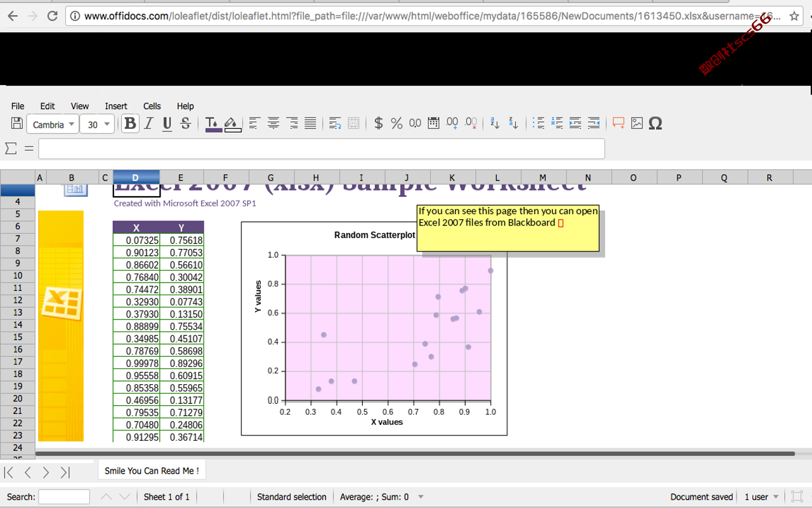Select the 'Smile You Can Read Me !' sheet tab
The height and width of the screenshot is (508, 812).
(152, 471)
